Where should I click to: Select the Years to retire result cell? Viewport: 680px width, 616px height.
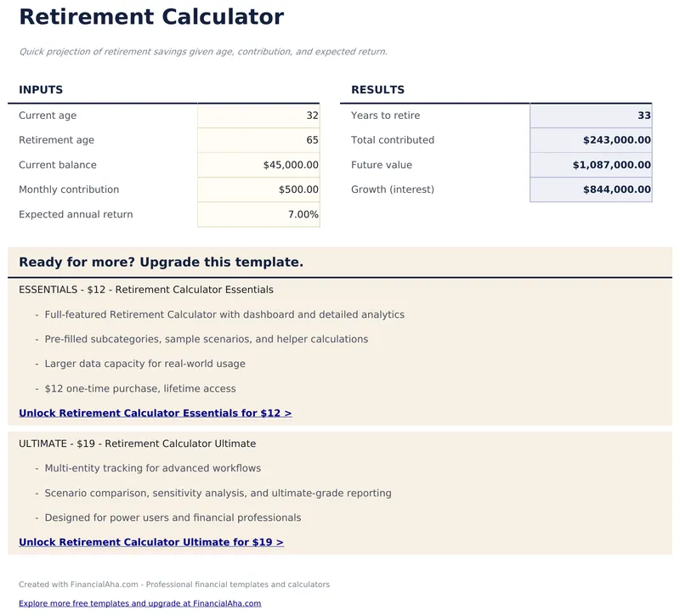[591, 116]
